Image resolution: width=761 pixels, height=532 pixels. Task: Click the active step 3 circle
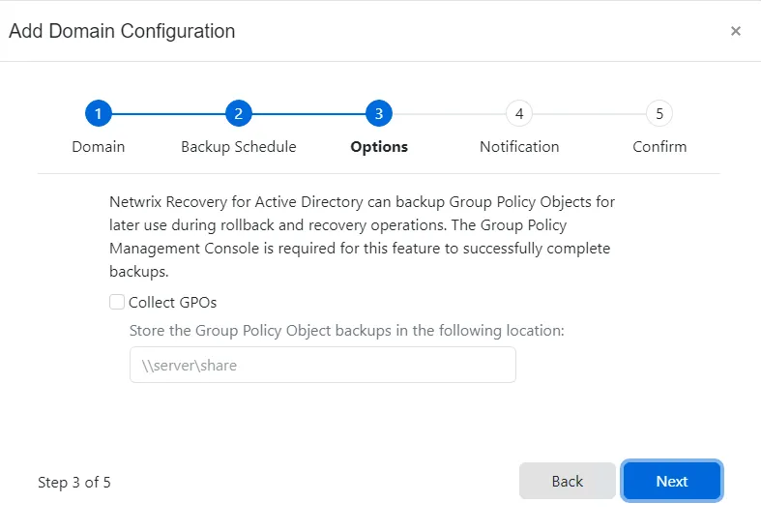click(379, 113)
